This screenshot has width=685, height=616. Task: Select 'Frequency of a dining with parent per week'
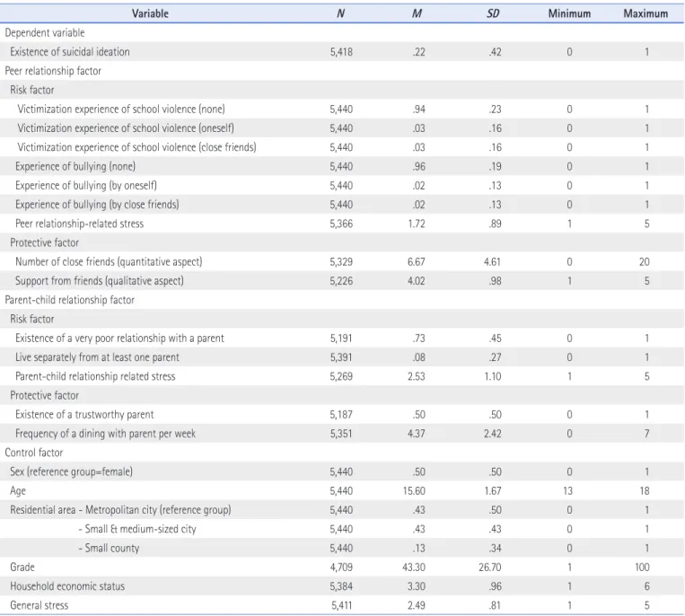click(105, 434)
